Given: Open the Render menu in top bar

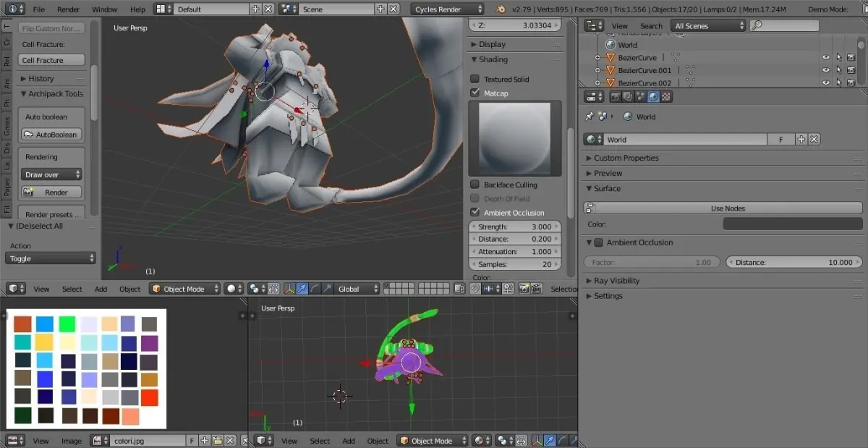Looking at the screenshot, I should (68, 9).
